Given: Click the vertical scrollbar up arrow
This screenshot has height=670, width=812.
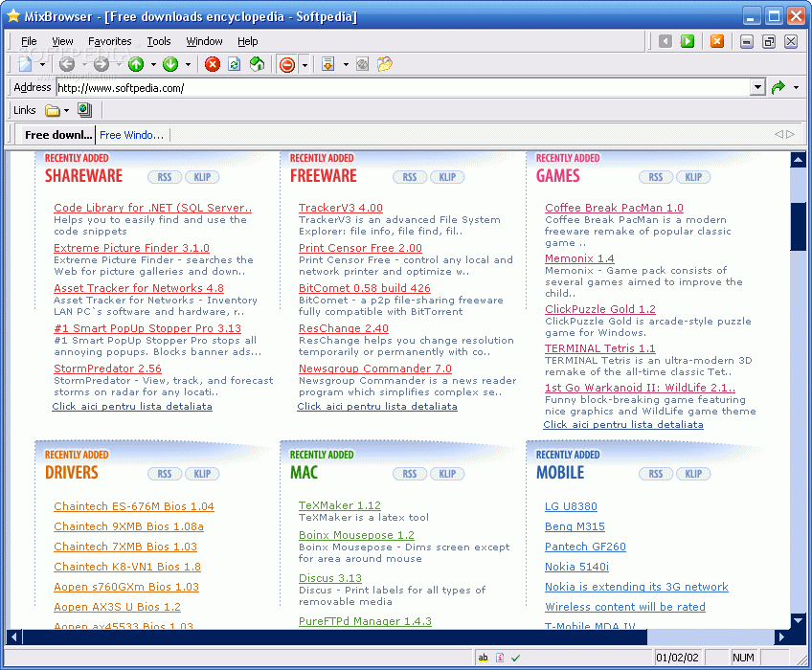Looking at the screenshot, I should [798, 160].
